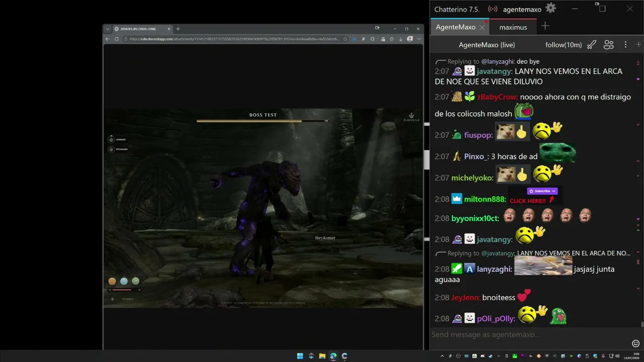This screenshot has width=644, height=362.
Task: Switch to the AgenteMaxo tab
Action: 455,27
